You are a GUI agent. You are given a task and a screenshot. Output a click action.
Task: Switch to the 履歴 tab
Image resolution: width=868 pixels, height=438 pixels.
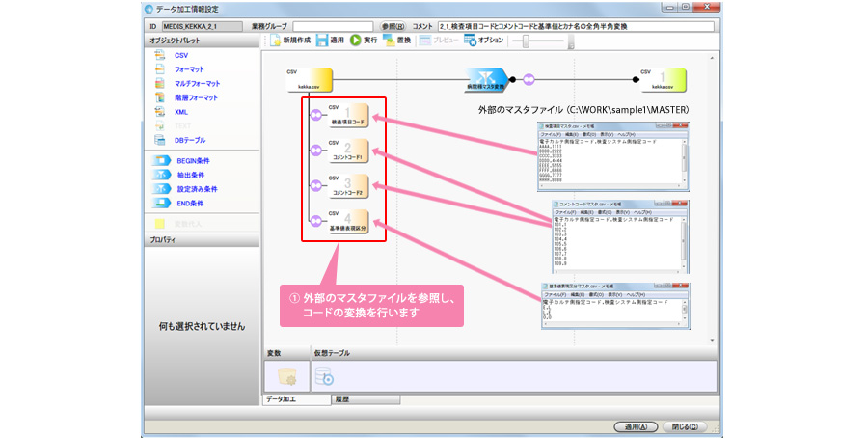point(341,398)
